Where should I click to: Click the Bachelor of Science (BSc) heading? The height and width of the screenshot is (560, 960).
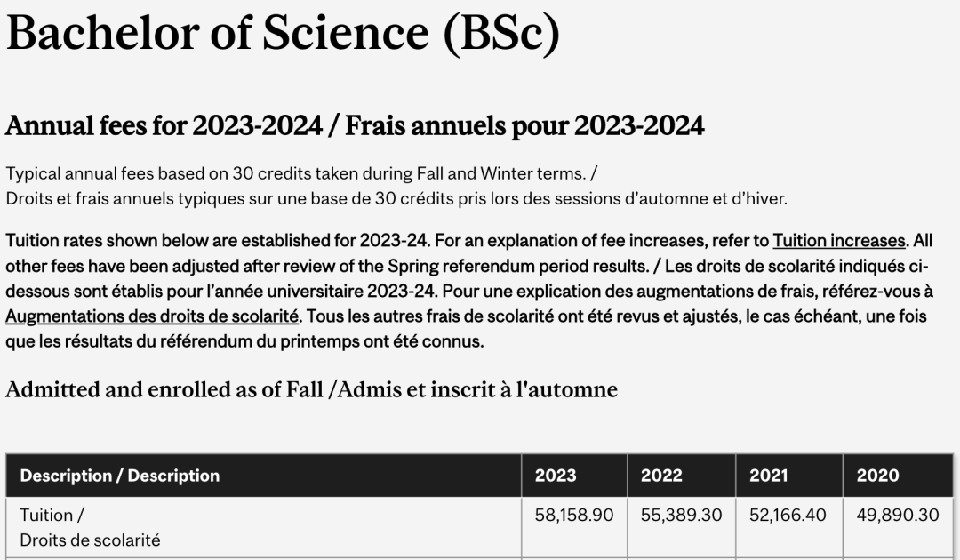[283, 33]
